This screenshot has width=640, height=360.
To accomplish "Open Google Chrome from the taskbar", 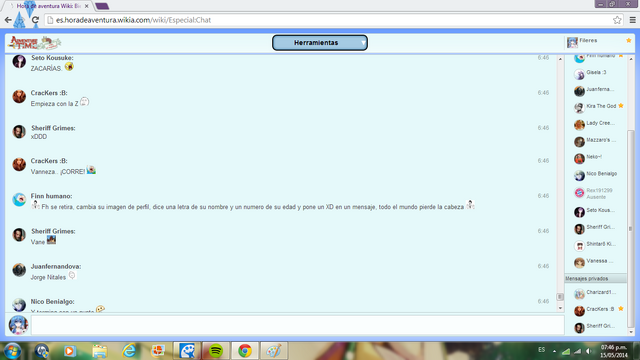I will pyautogui.click(x=245, y=351).
